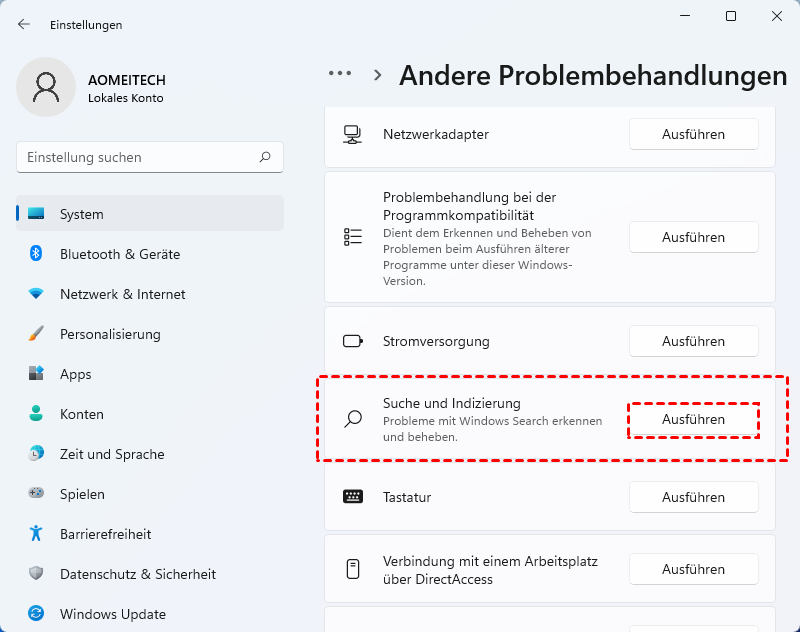Screen dimensions: 800x632
Task: Click the Barrierefreiheit accessibility icon
Action: pos(36,534)
